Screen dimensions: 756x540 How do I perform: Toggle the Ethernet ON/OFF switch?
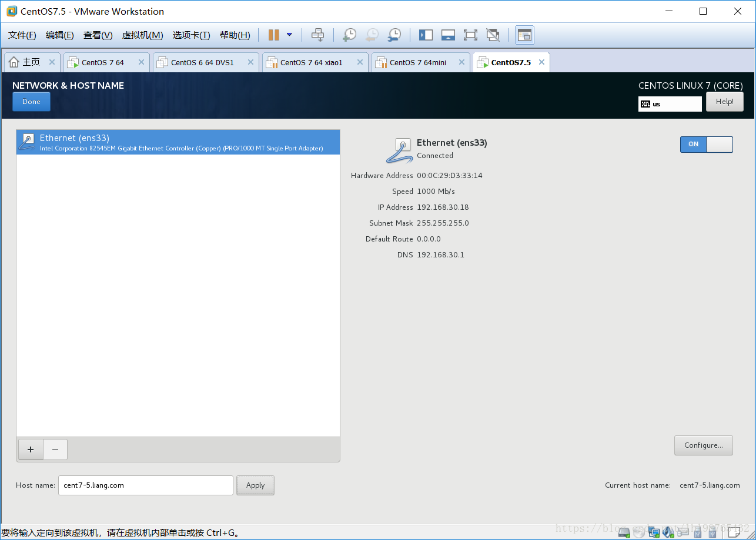[707, 145]
